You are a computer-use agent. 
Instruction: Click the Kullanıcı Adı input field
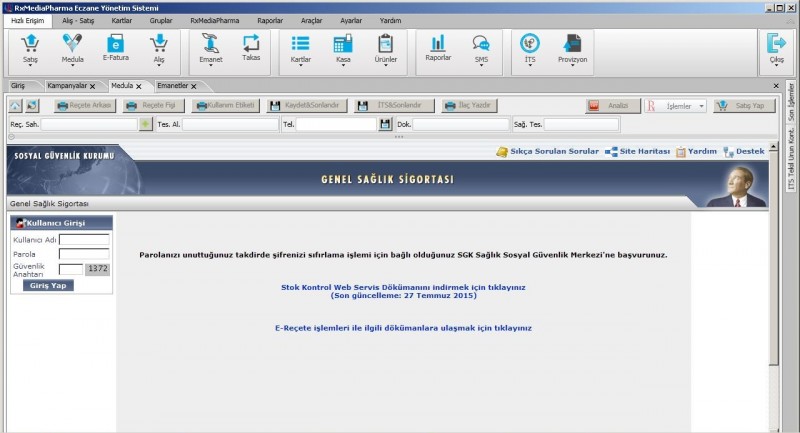(x=84, y=239)
